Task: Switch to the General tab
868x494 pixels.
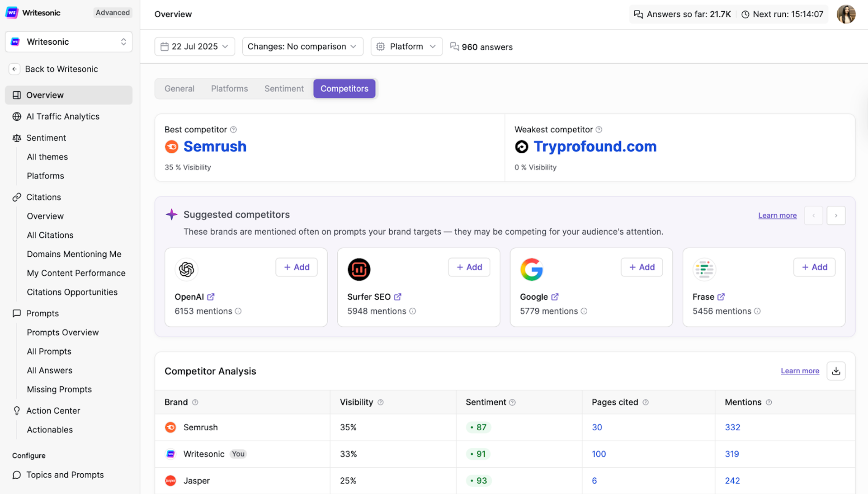Action: (x=179, y=89)
